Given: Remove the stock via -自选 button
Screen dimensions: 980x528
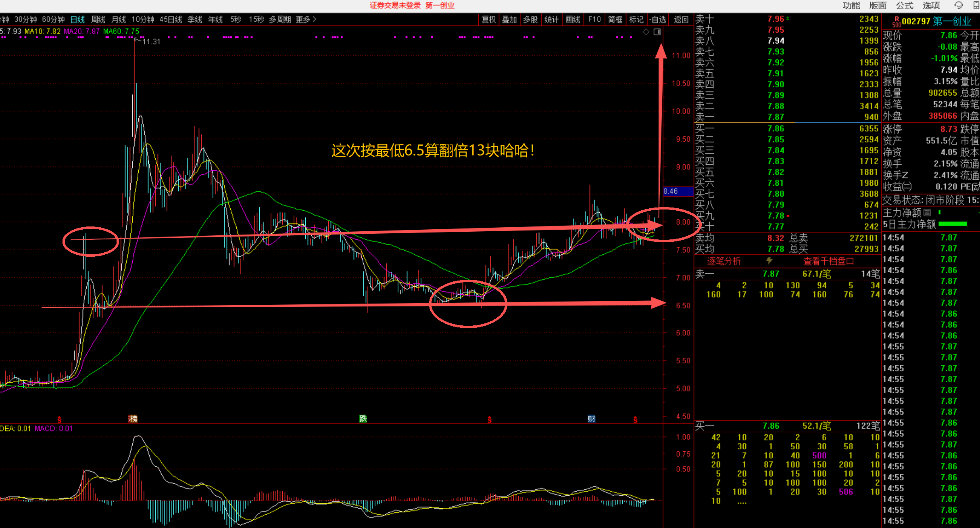Looking at the screenshot, I should tap(658, 19).
